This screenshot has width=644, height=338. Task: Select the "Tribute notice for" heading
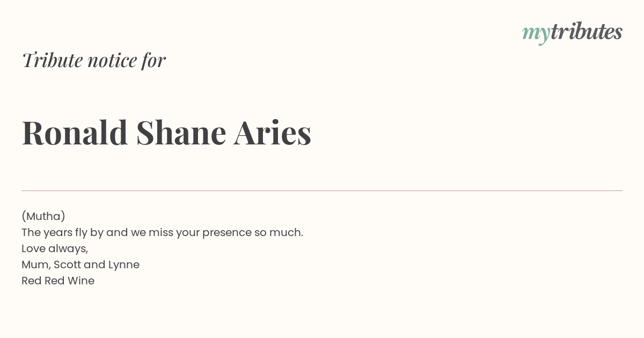94,60
